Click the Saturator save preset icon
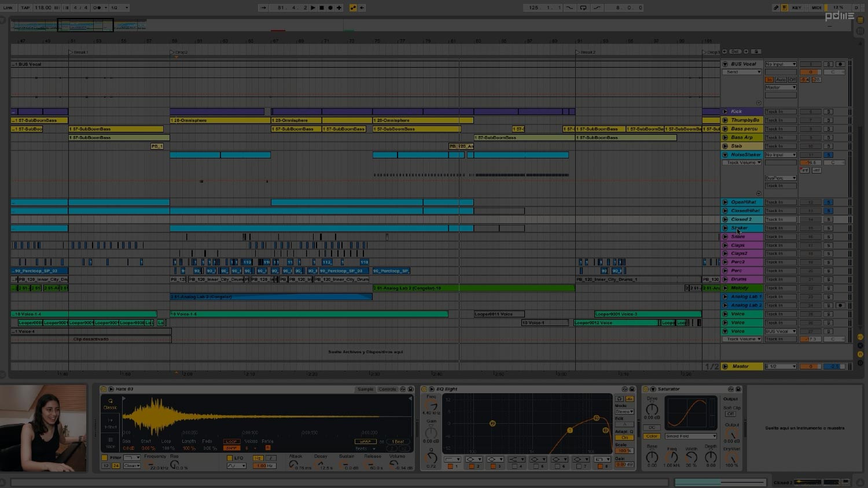Image resolution: width=868 pixels, height=488 pixels. tap(738, 389)
